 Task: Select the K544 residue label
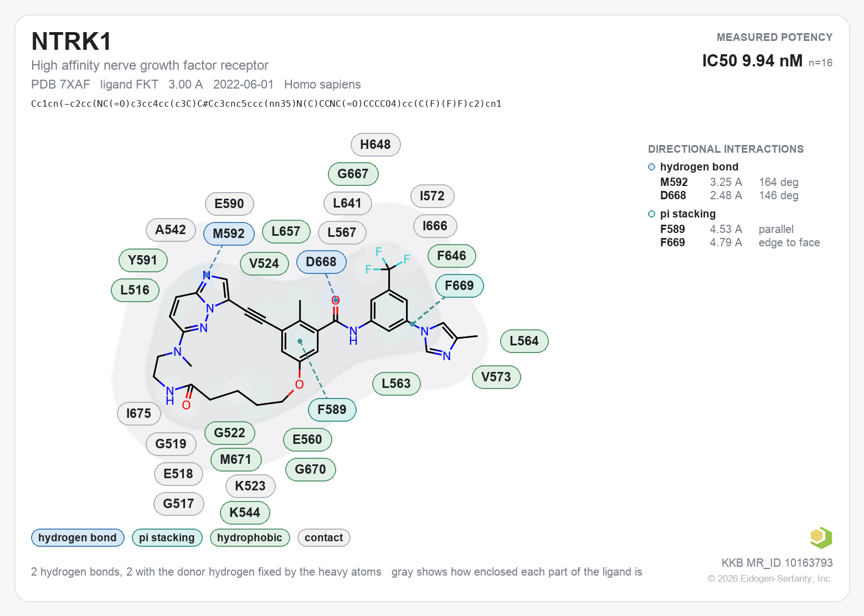coord(245,513)
